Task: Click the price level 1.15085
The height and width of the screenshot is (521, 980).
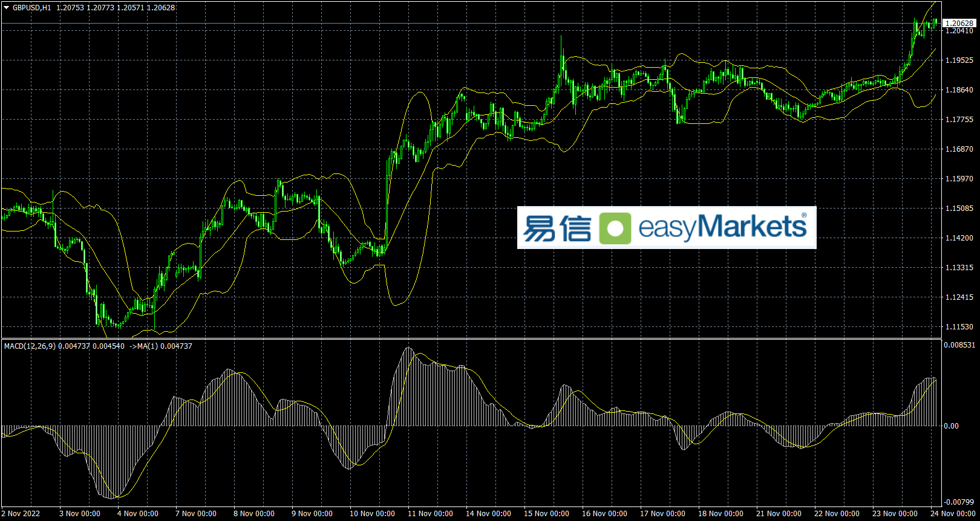Action: pos(959,209)
